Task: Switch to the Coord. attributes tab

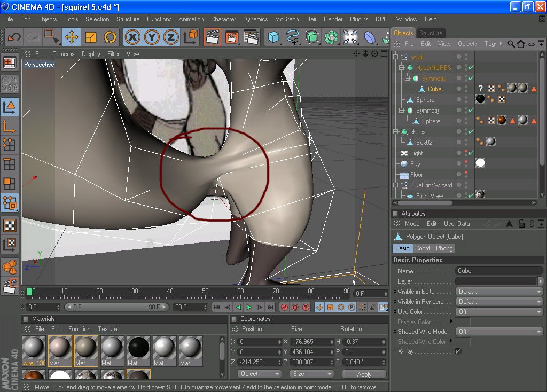Action: 423,248
